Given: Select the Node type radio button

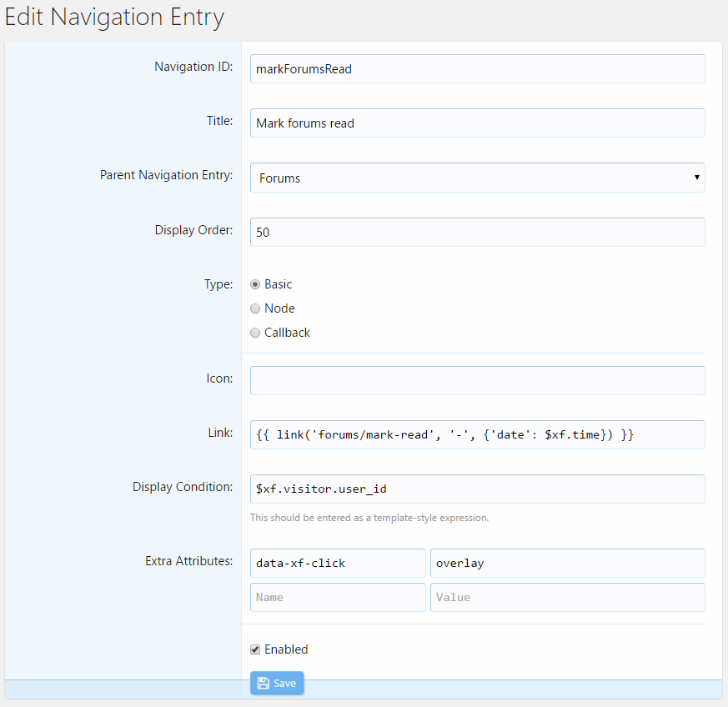Looking at the screenshot, I should coord(255,308).
